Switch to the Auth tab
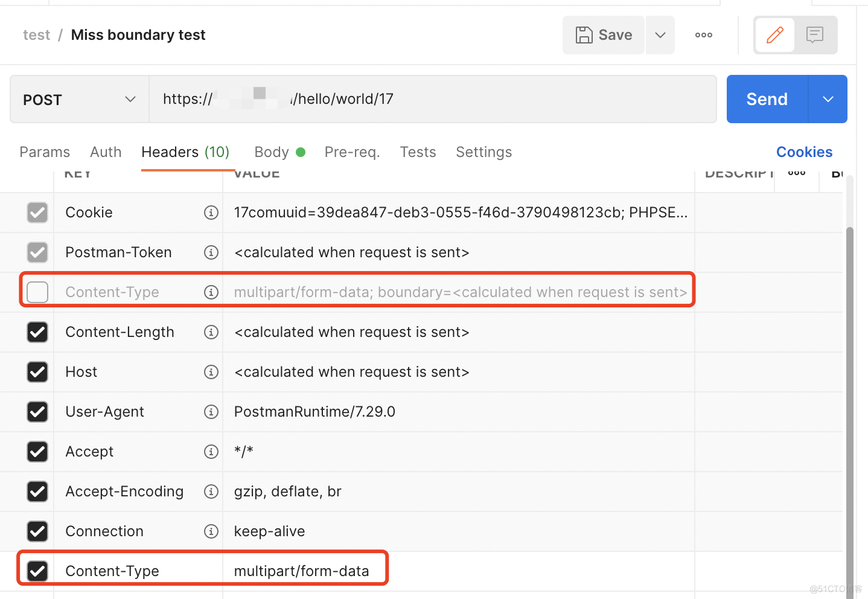Image resolution: width=868 pixels, height=599 pixels. pyautogui.click(x=106, y=152)
